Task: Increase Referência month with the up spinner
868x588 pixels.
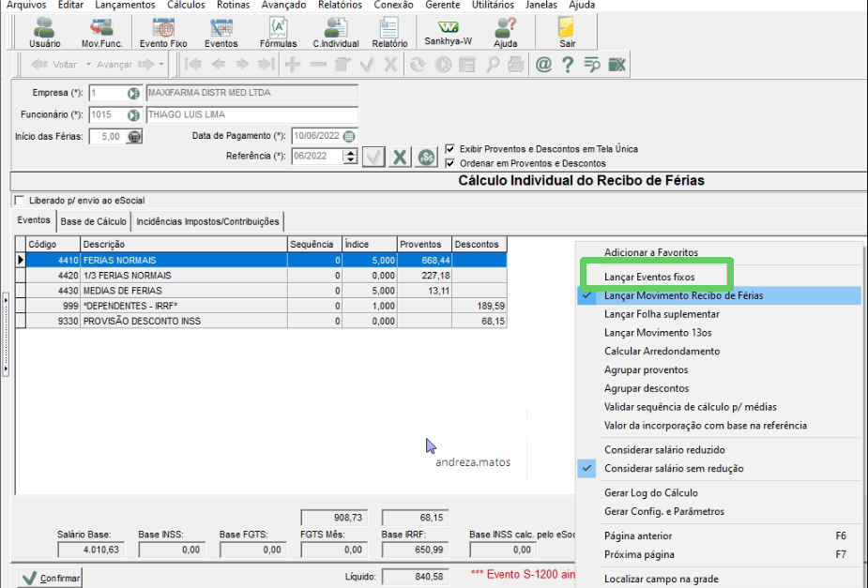Action: click(x=350, y=152)
